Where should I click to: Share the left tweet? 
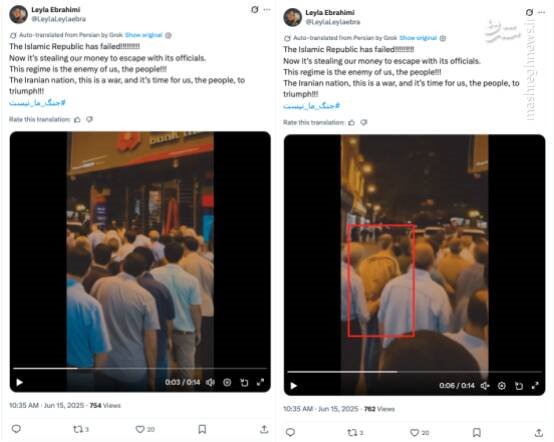coord(264,429)
